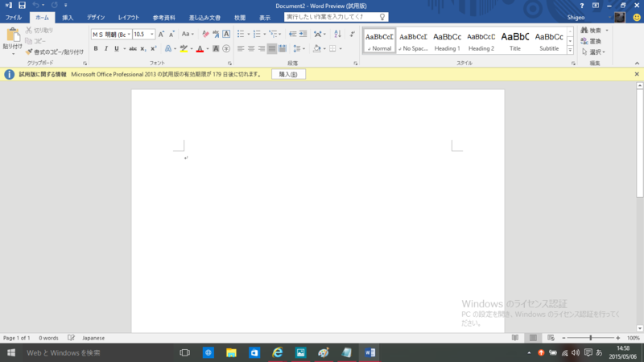Click the smiley feedback icon
This screenshot has width=644, height=362.
[637, 17]
